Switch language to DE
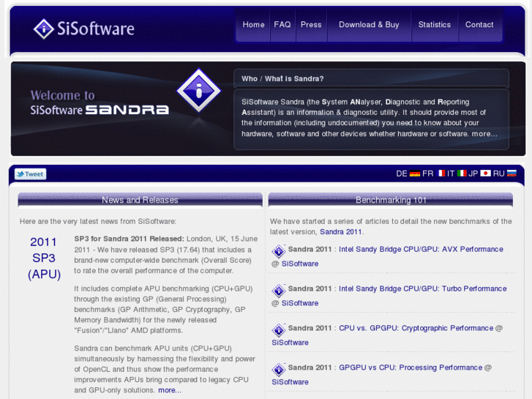The width and height of the screenshot is (532, 399). tap(401, 174)
